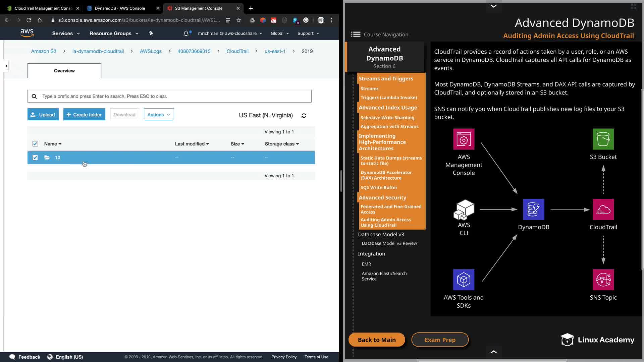Uncheck the folder 10 row checkbox
Viewport: 644px width, 362px height.
pyautogui.click(x=35, y=158)
